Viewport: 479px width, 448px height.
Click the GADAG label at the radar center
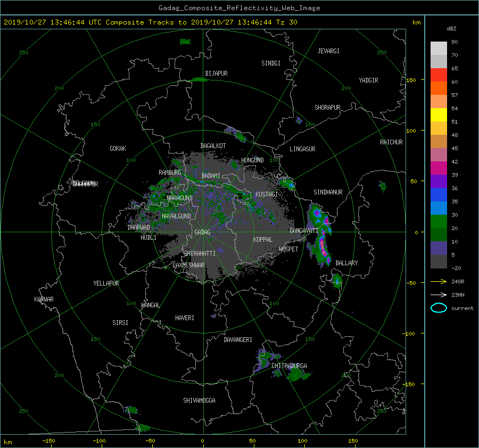[203, 232]
